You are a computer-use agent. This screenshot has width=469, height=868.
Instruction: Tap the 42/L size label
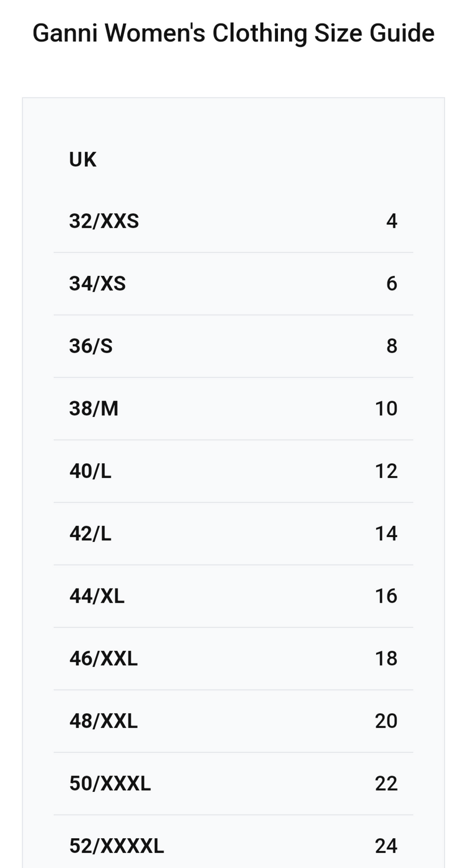pyautogui.click(x=90, y=534)
